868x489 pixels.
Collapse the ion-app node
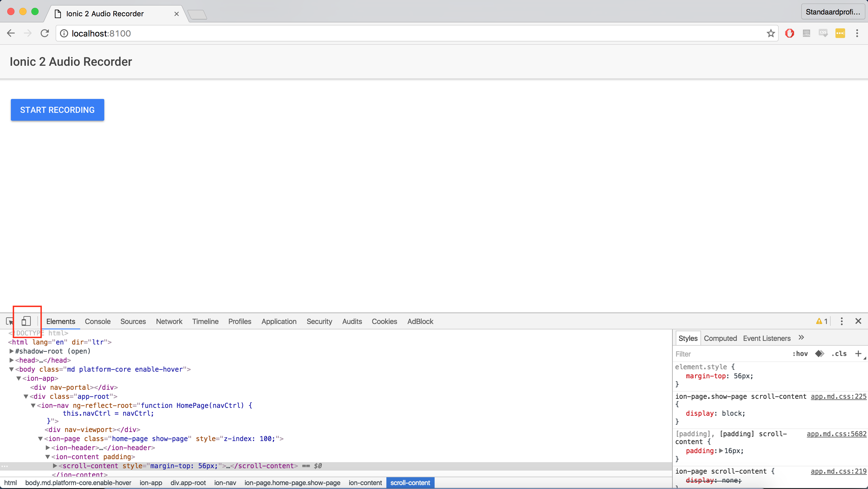19,378
